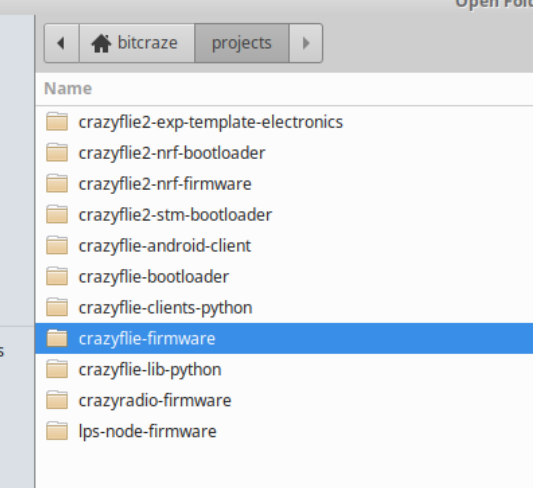Click the folder icon for crazyflie-firmware
This screenshot has width=533, height=488.
[57, 338]
